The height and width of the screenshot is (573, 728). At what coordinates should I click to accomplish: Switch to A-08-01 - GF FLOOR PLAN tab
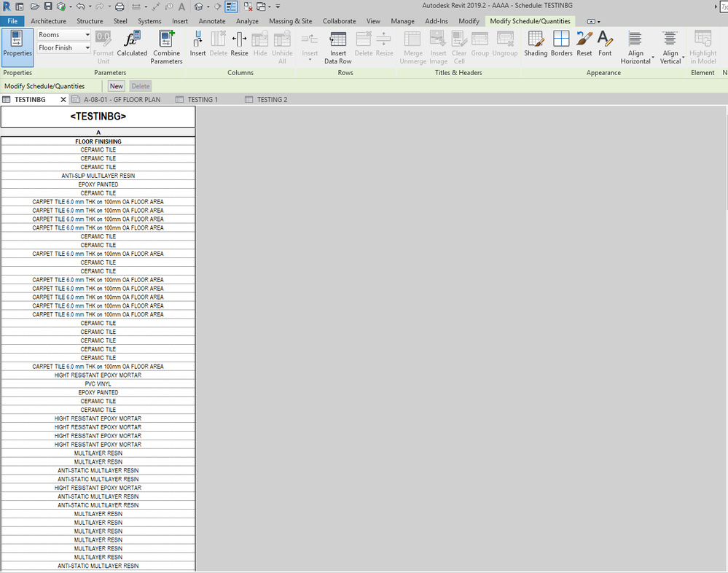(x=122, y=99)
